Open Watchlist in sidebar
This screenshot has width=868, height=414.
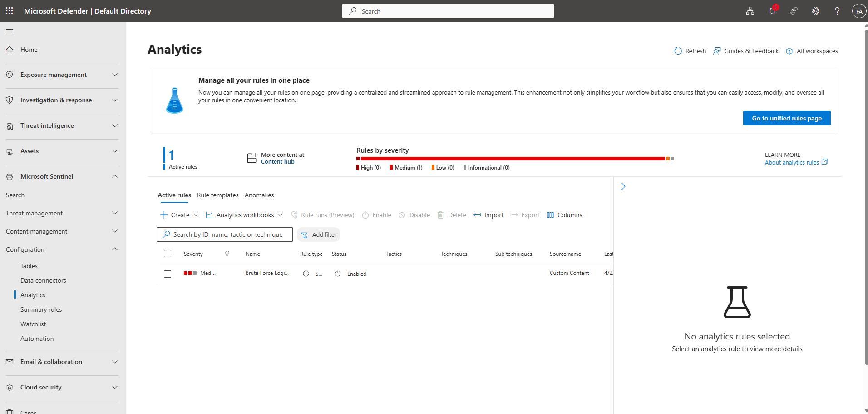tap(33, 324)
